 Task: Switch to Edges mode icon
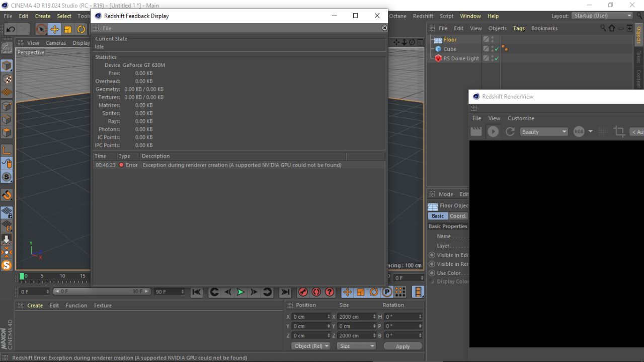[7, 119]
